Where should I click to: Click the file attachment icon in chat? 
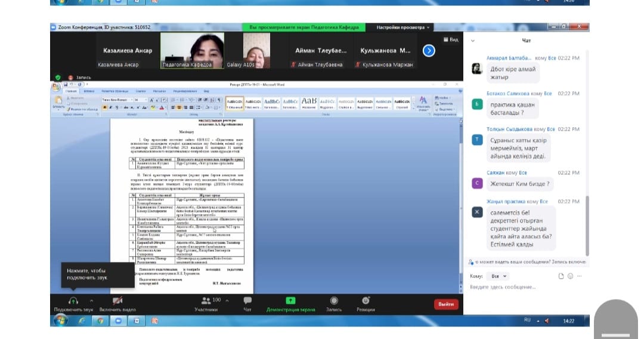coord(561,276)
